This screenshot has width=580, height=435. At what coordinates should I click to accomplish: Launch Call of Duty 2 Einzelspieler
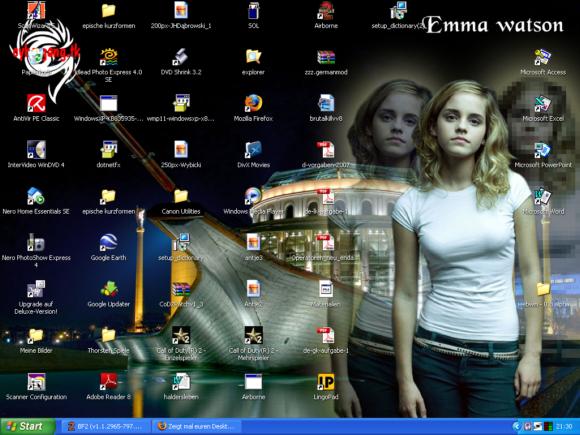[x=181, y=335]
